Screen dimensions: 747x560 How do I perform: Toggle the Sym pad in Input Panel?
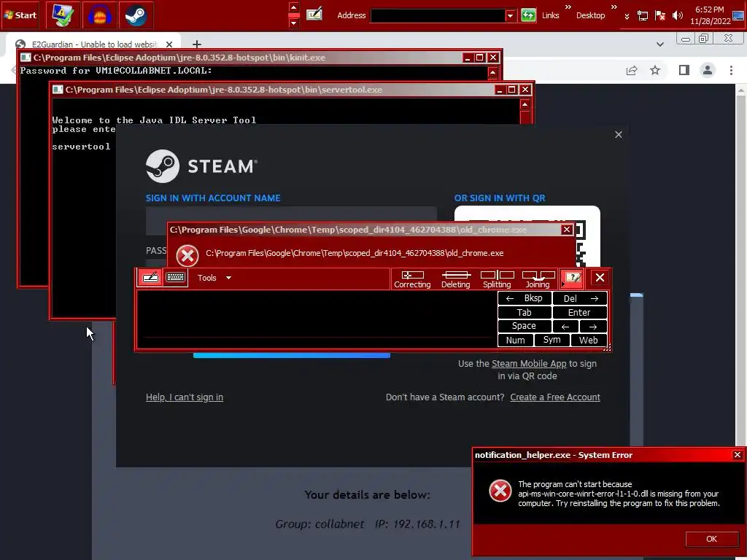(x=551, y=340)
